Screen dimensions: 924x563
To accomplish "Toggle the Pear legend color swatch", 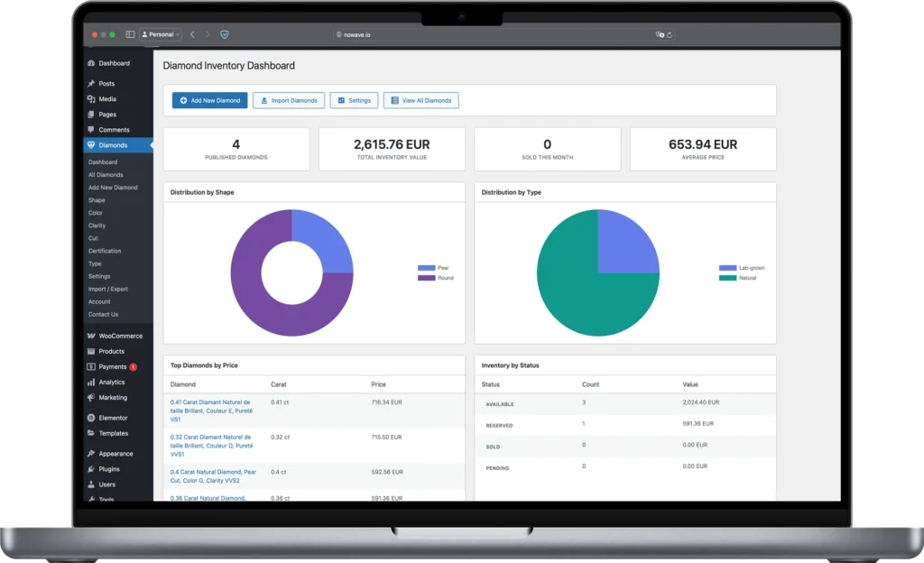I will click(426, 268).
